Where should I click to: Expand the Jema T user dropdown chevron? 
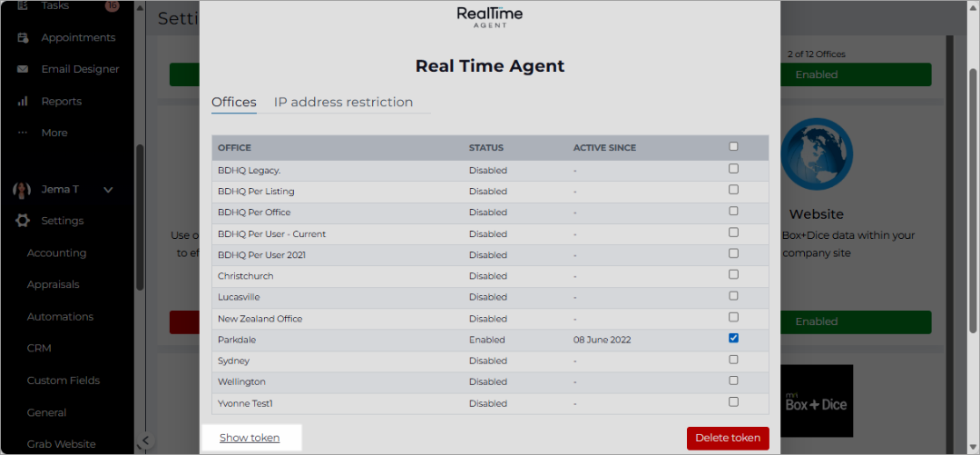pos(108,190)
